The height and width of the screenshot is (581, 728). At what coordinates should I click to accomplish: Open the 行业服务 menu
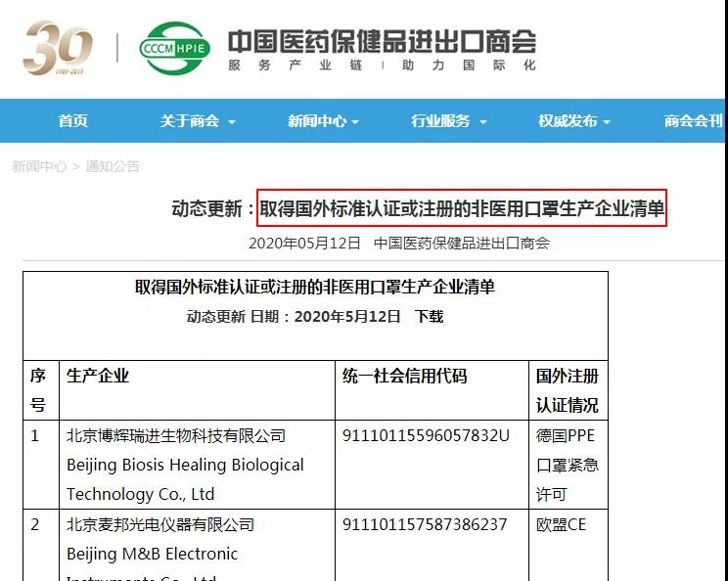pos(440,121)
